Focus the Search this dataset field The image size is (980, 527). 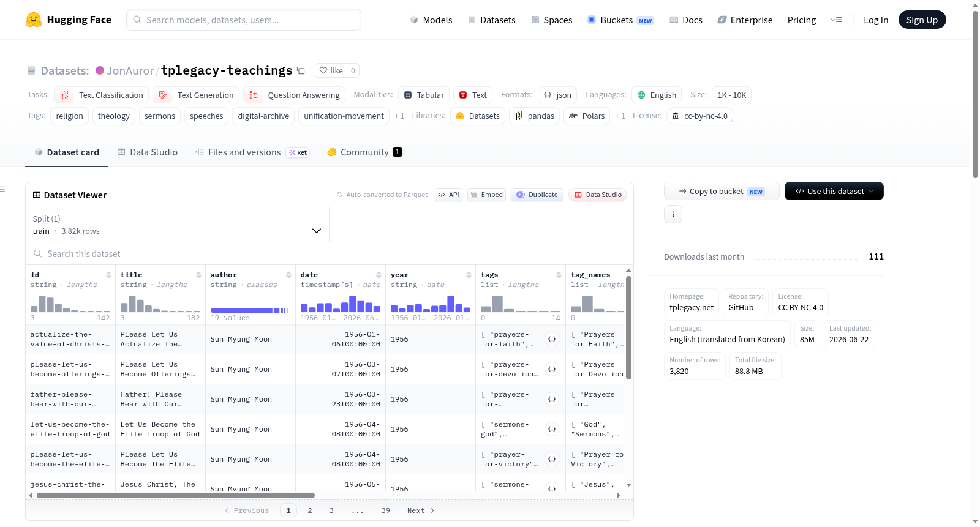point(330,253)
